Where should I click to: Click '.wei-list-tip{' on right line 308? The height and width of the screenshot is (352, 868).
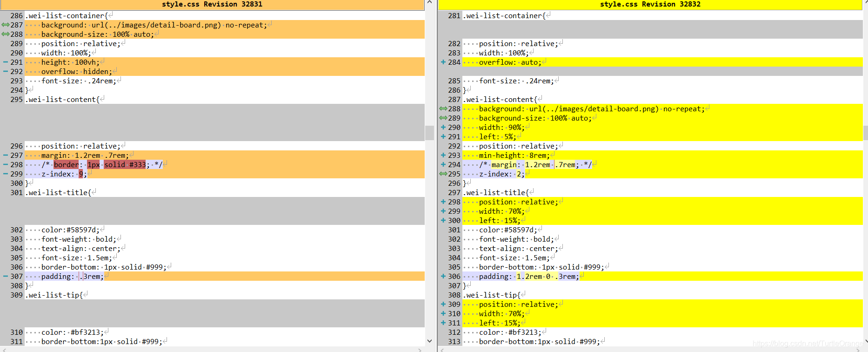[x=492, y=295]
